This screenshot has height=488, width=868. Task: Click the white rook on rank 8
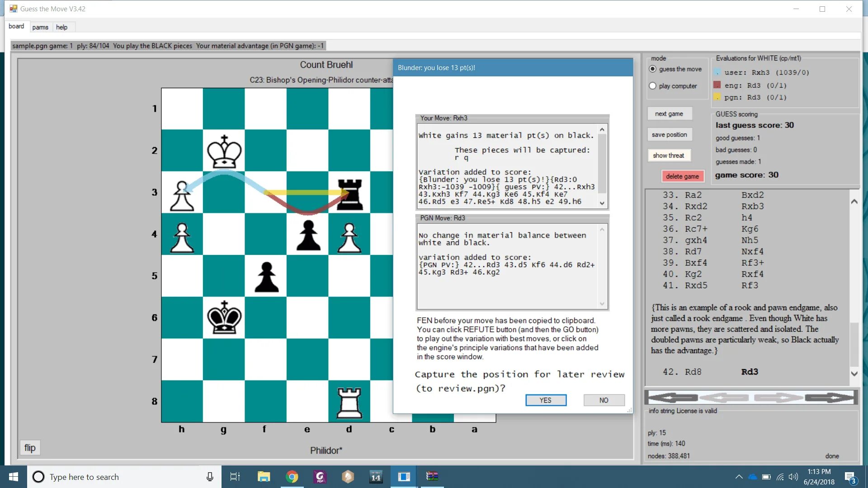[349, 402]
